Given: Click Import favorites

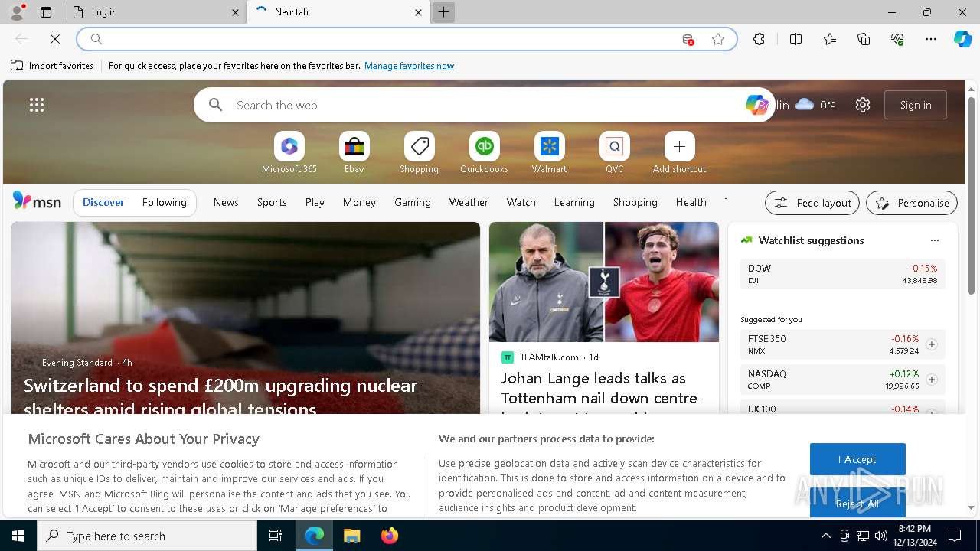Looking at the screenshot, I should point(53,66).
